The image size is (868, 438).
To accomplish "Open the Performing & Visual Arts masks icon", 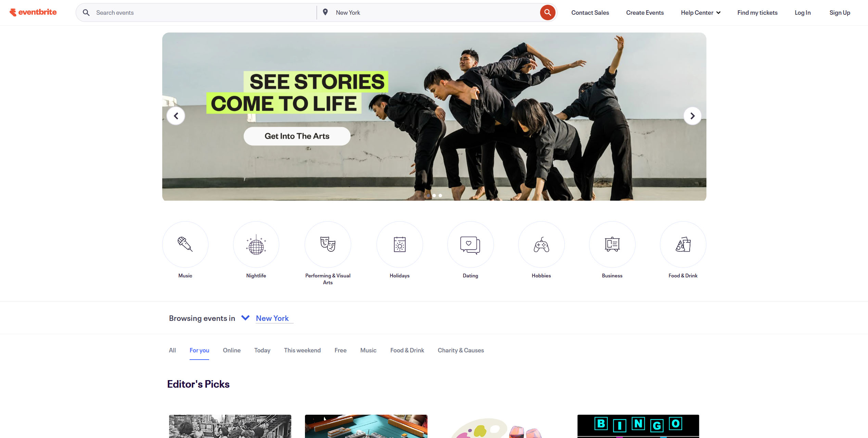I will [x=328, y=245].
